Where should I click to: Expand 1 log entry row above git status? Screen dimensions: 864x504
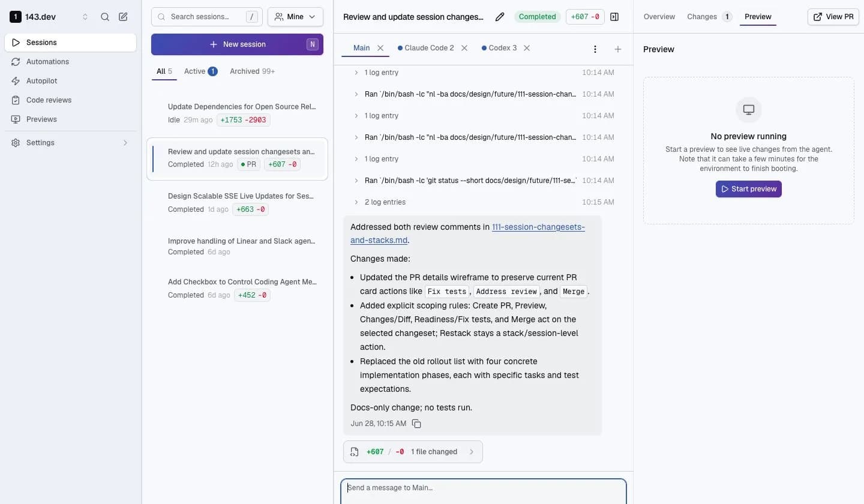click(483, 159)
